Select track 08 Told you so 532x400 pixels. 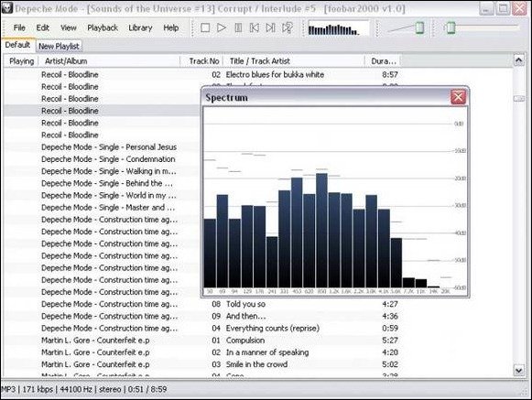[x=245, y=304]
